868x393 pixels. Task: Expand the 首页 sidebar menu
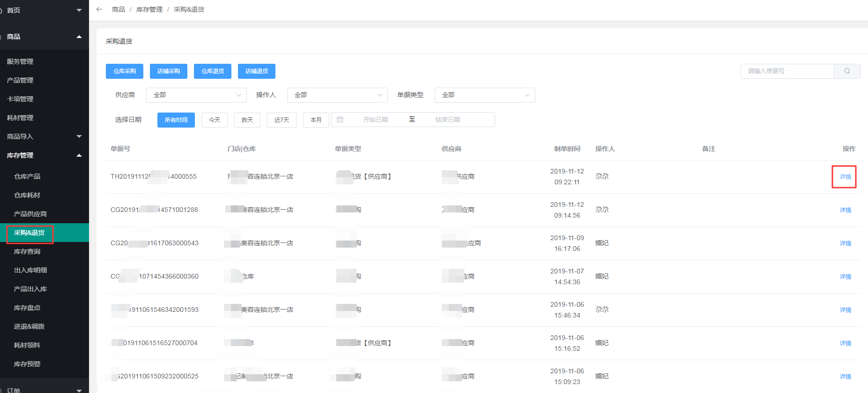[x=79, y=10]
